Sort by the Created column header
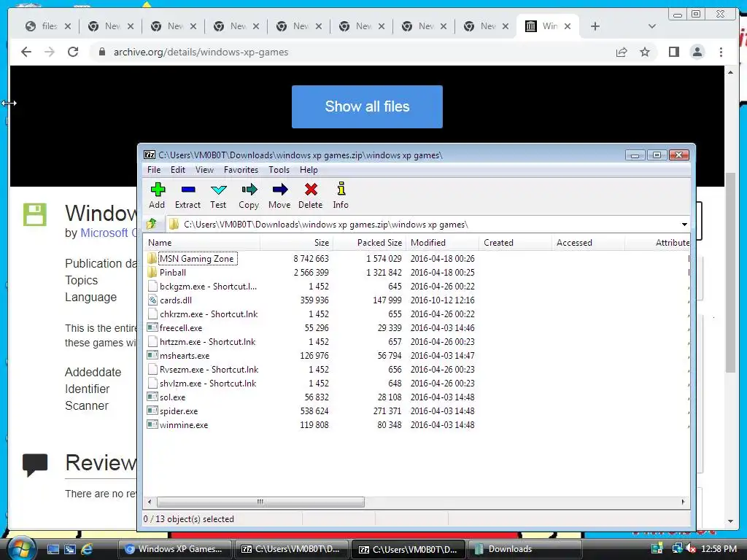Image resolution: width=747 pixels, height=560 pixels. click(515, 243)
